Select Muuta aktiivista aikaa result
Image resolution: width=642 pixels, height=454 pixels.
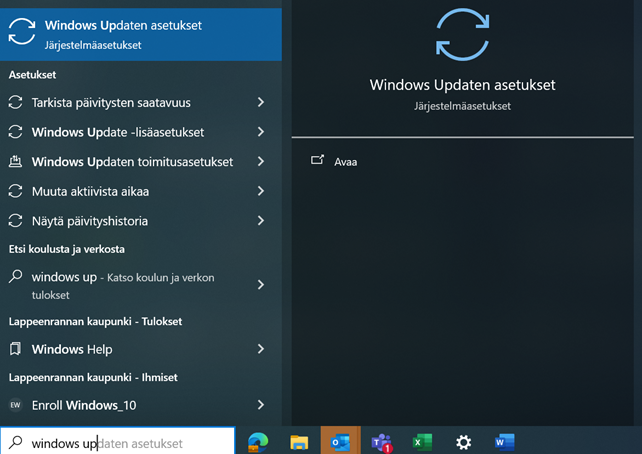tap(140, 191)
